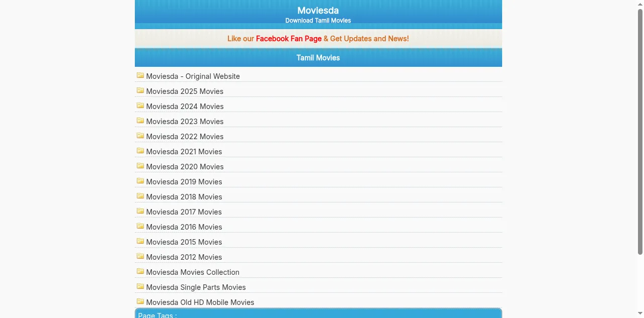
Task: Click the vertical page scrollbar thumb
Action: (x=640, y=132)
